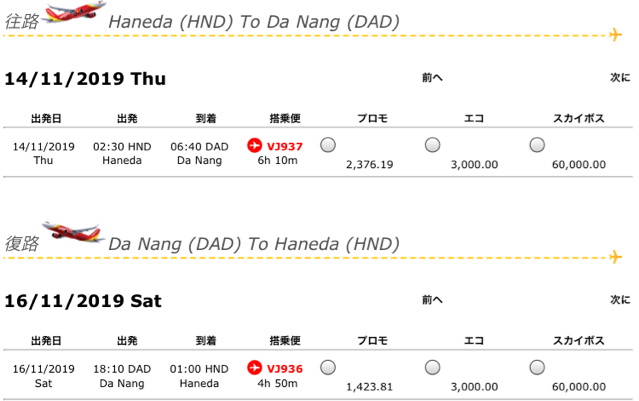Go to next day with 次に for 14/11/2019

pyautogui.click(x=620, y=77)
